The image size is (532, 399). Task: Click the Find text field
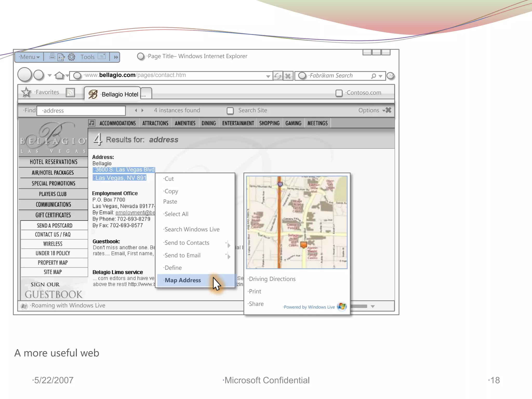81,111
